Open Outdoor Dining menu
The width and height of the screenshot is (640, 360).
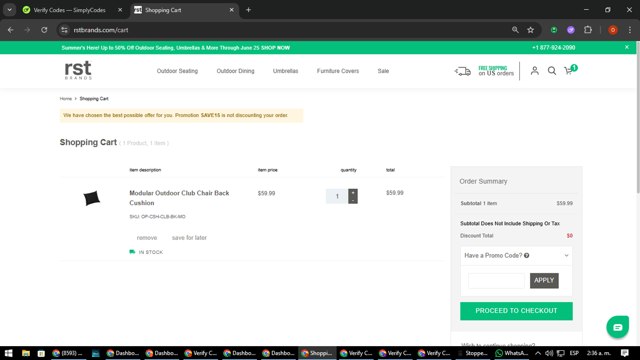click(235, 71)
